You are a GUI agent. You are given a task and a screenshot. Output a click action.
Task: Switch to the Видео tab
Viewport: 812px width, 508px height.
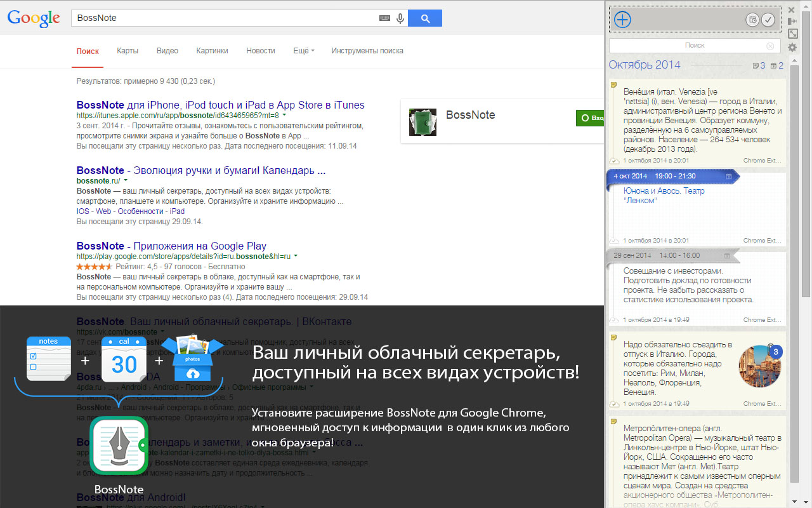click(x=167, y=51)
